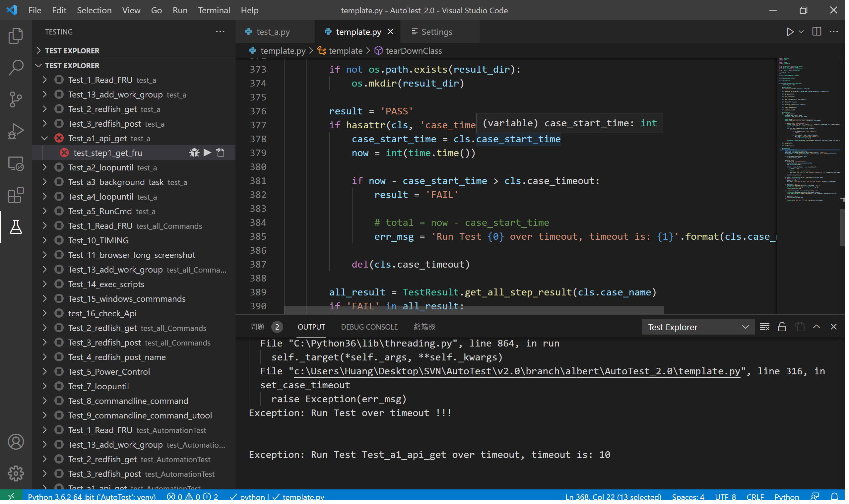849x504 pixels.
Task: Switch to the DEBUG CONSOLE tab
Action: pyautogui.click(x=369, y=327)
